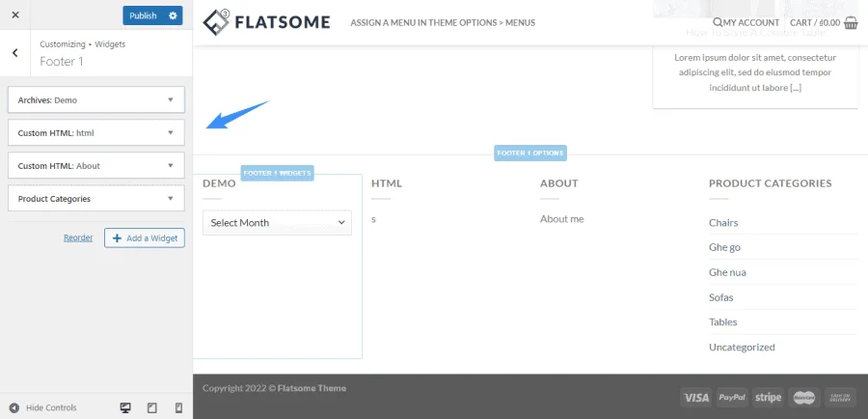Click the Flatsome logo
868x419 pixels.
pyautogui.click(x=266, y=22)
